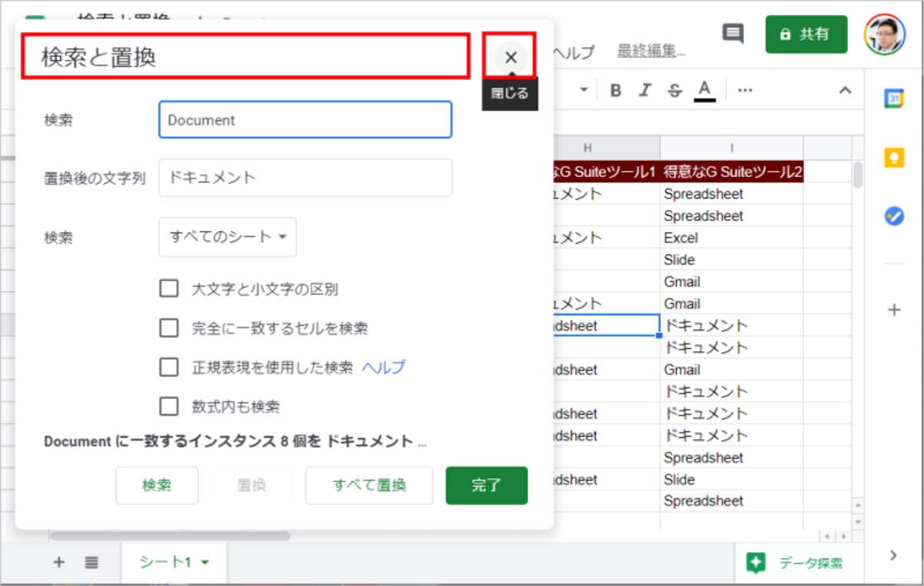Open Google Tasks in the side panel
Image resolution: width=924 pixels, height=586 pixels.
[893, 216]
